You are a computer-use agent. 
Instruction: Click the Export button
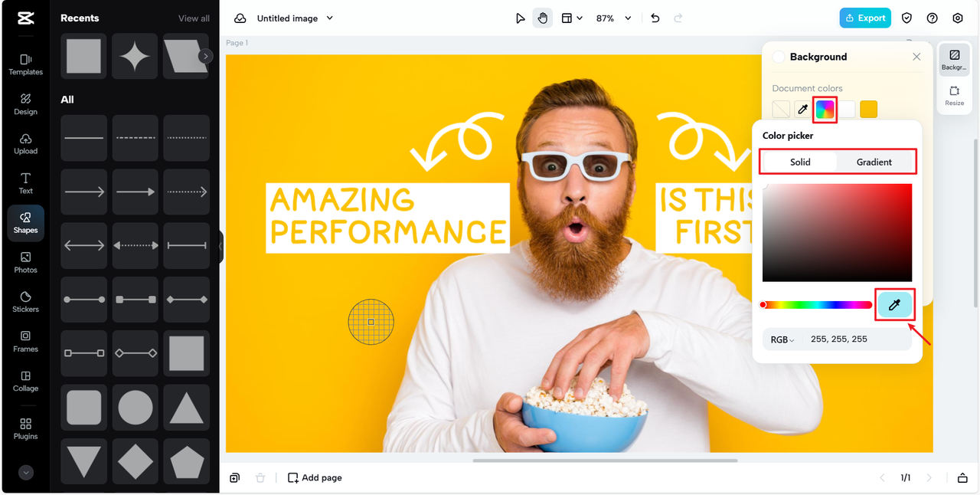coord(865,18)
